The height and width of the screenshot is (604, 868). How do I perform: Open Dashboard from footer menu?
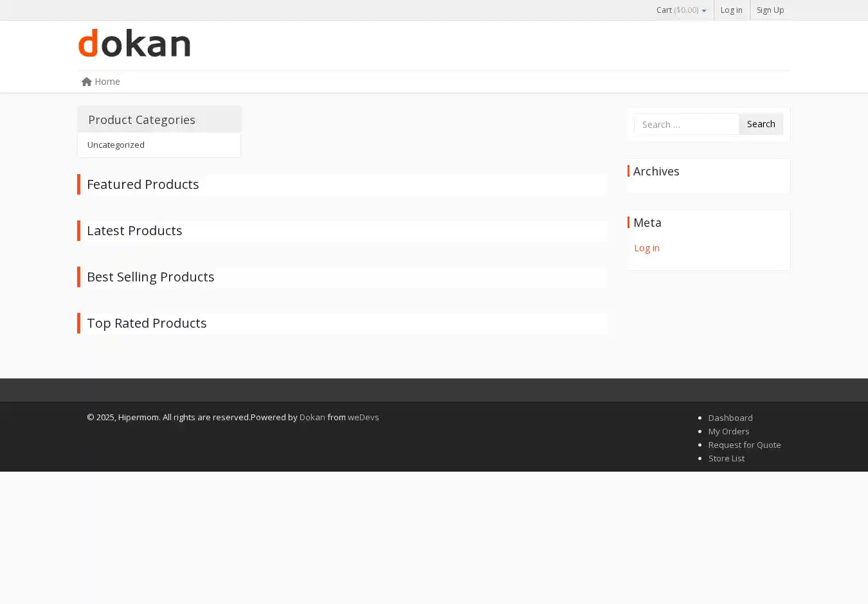(730, 418)
